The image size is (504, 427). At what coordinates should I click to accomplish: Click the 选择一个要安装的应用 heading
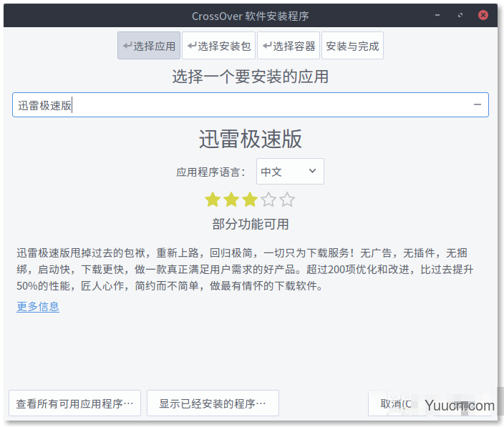tap(251, 77)
